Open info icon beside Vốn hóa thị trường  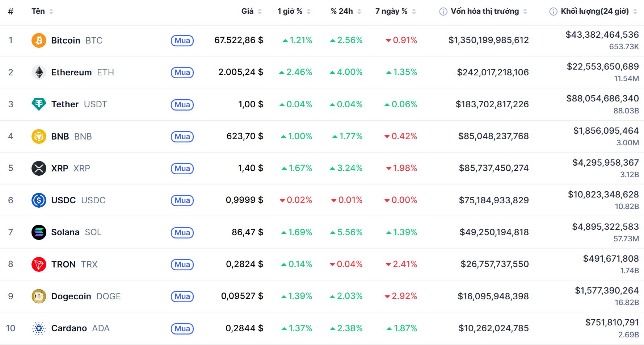coord(443,12)
